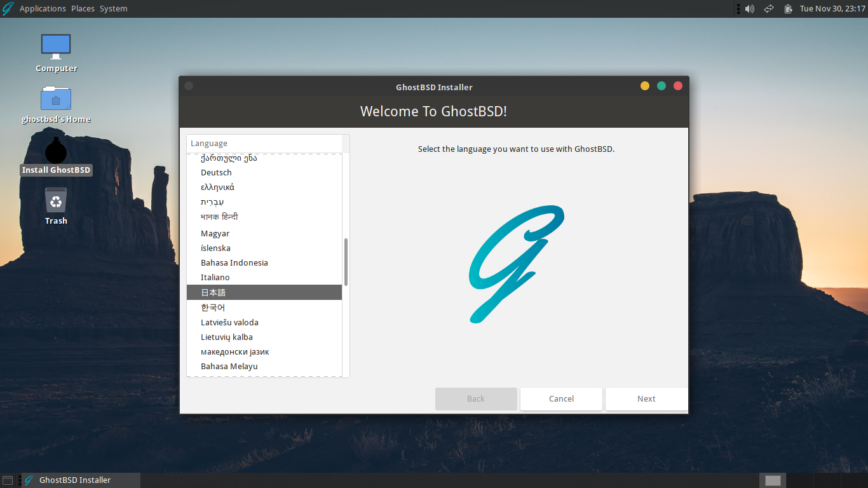Click the Language column header
Screen dimensions: 868x488
[264, 144]
